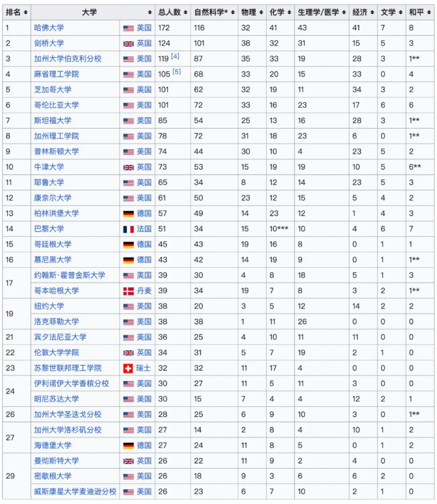Image resolution: width=437 pixels, height=504 pixels.
Task: Open 伊利诺伊大学香槟分校 link
Action: pos(72,383)
